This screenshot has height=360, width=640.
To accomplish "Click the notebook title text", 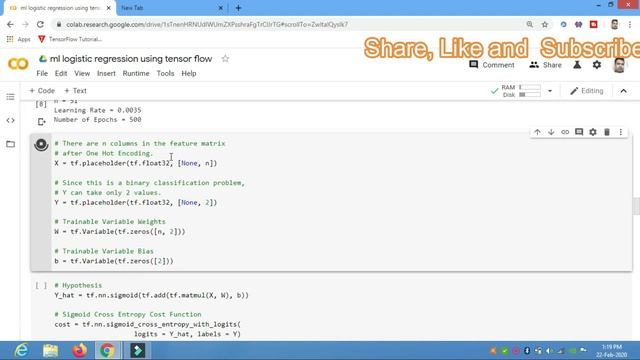I will (131, 59).
